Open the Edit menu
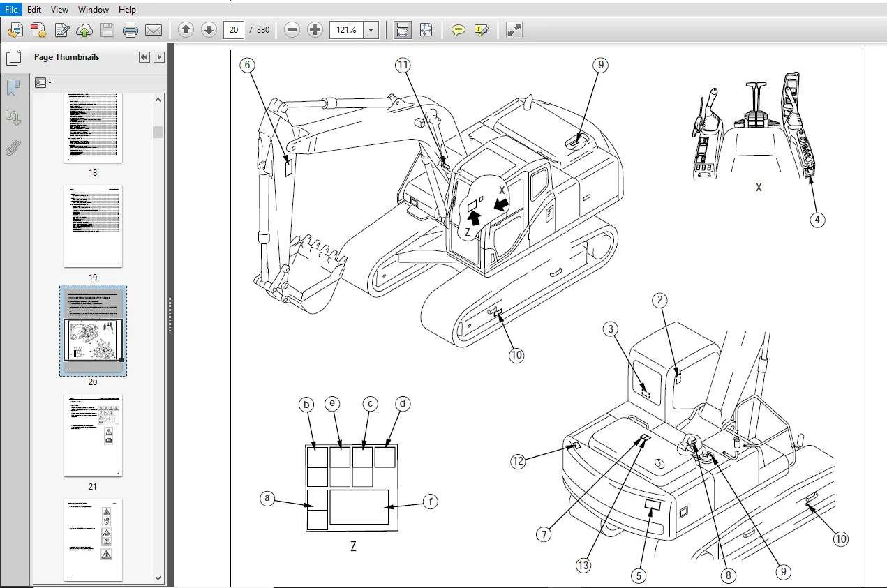The width and height of the screenshot is (887, 588). point(34,10)
